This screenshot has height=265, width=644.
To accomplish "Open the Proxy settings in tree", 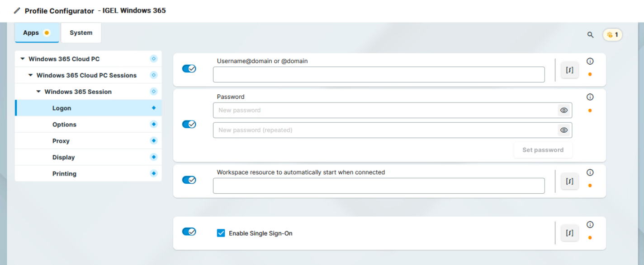I will pos(61,141).
